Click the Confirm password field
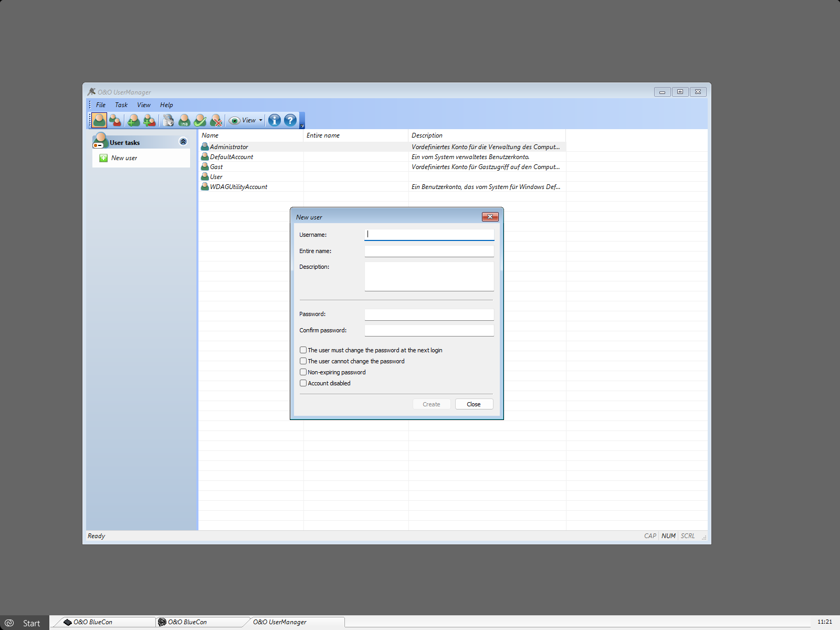Image resolution: width=840 pixels, height=630 pixels. coord(429,330)
